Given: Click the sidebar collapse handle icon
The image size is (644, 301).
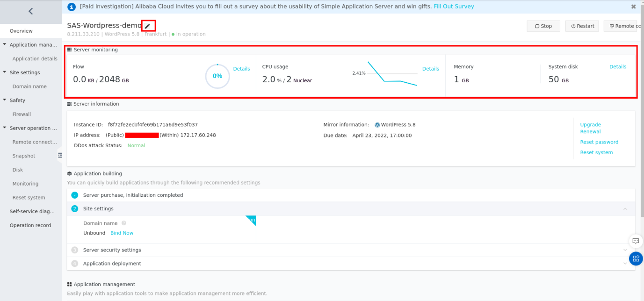Looking at the screenshot, I should [59, 155].
